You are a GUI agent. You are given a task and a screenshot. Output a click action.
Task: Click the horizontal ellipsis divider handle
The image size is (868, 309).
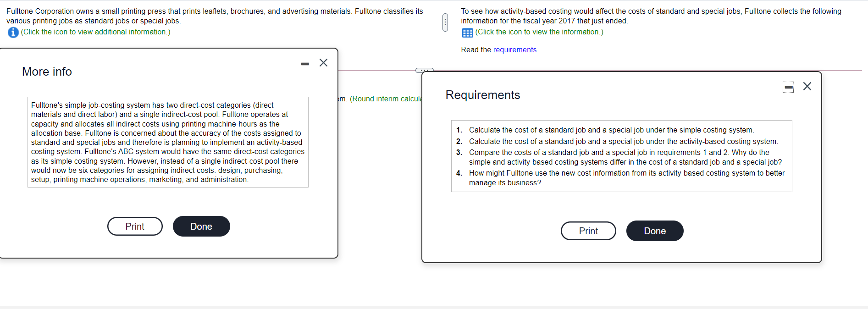pos(424,70)
